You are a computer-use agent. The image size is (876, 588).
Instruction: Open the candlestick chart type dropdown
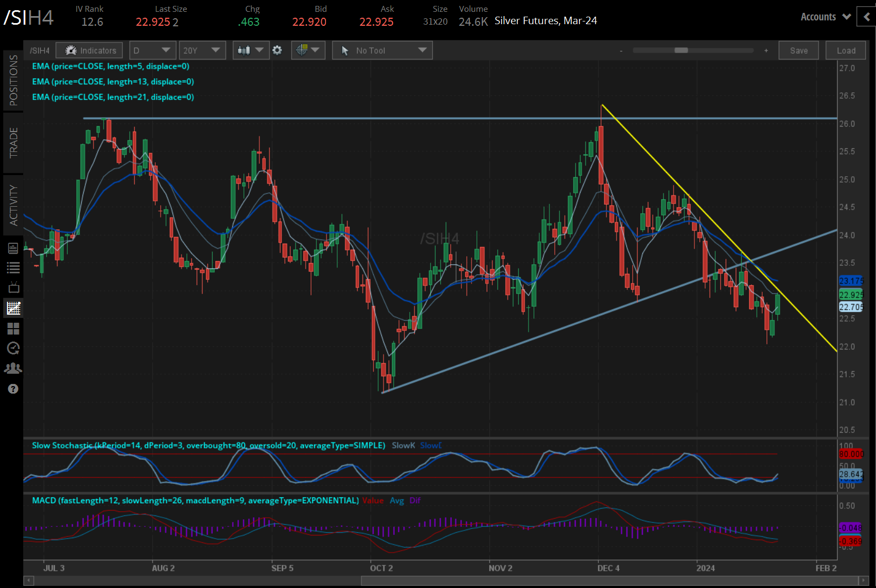click(251, 50)
